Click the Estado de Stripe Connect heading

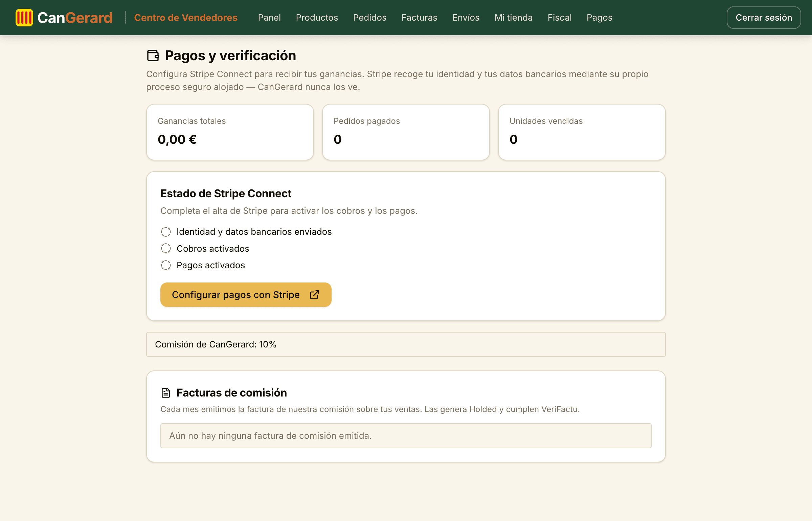pyautogui.click(x=226, y=194)
